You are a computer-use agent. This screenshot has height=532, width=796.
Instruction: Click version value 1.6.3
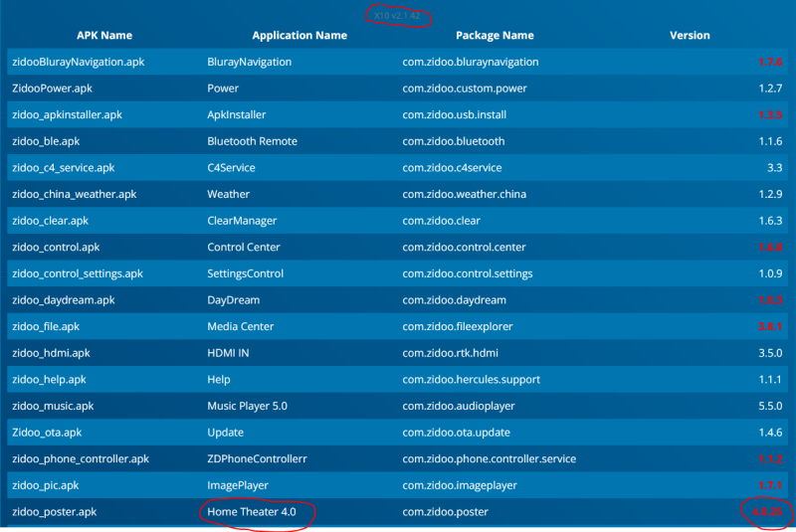click(770, 221)
